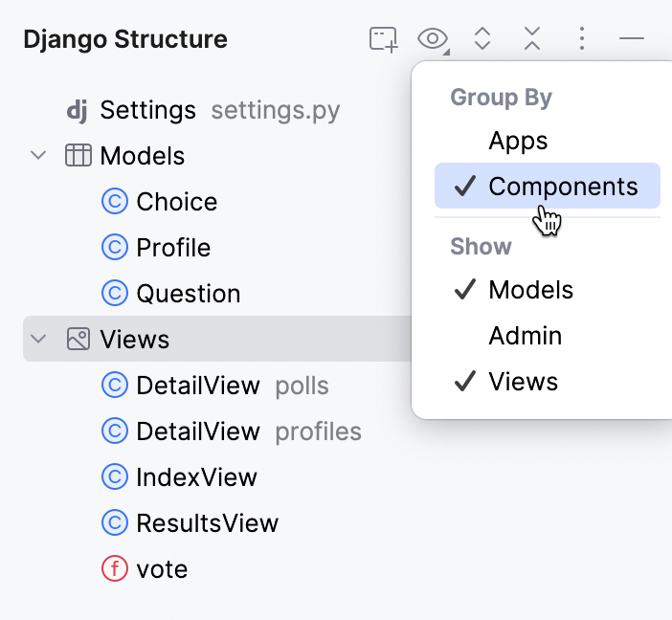Click the new Django component toolbar icon

click(383, 39)
